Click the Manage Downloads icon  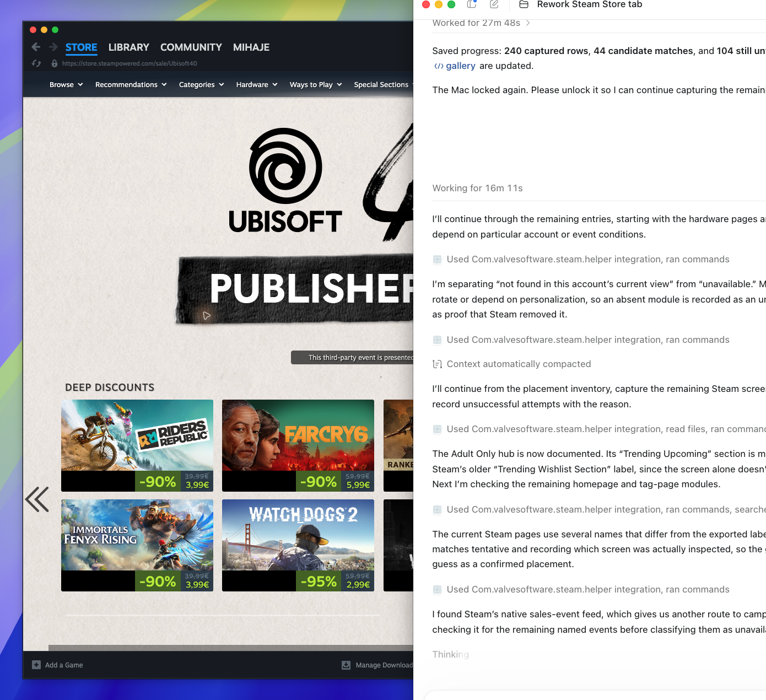coord(346,665)
